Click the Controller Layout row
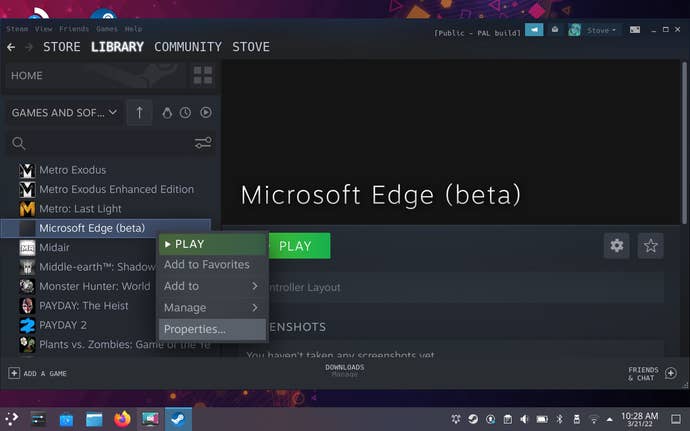The height and width of the screenshot is (431, 690). coord(466,287)
